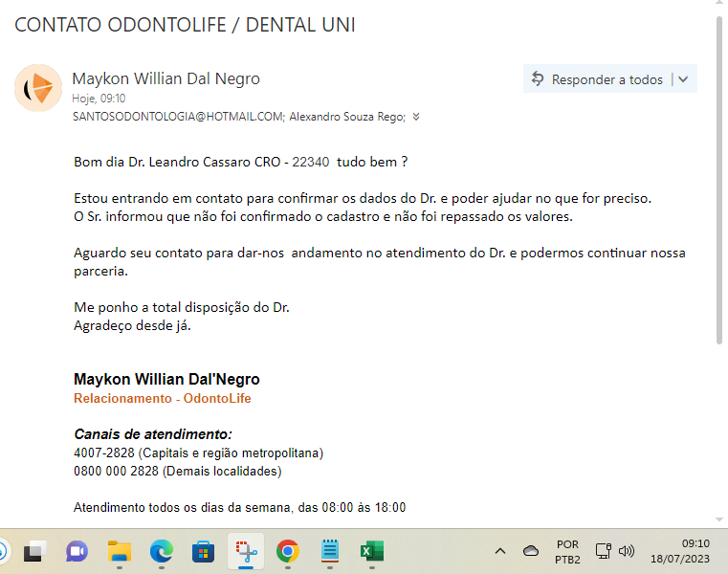Open Google Chrome from the taskbar
Screen dimensions: 728x574
tap(287, 551)
